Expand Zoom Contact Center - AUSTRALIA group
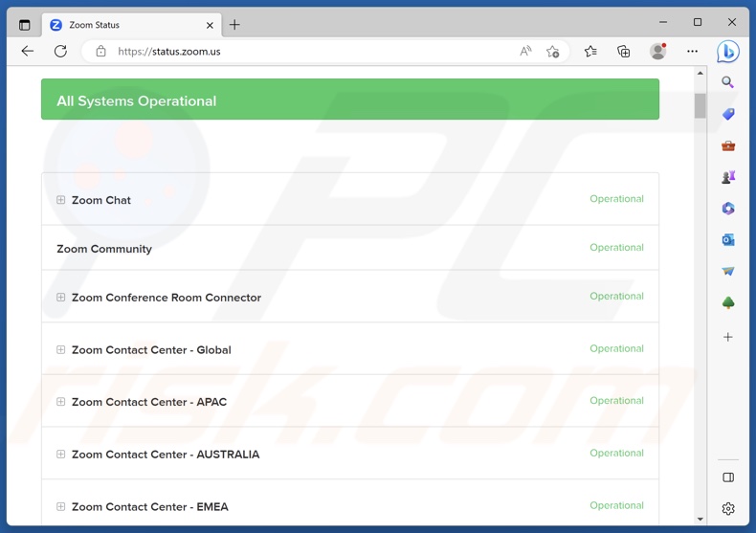The width and height of the screenshot is (756, 533). click(x=60, y=455)
